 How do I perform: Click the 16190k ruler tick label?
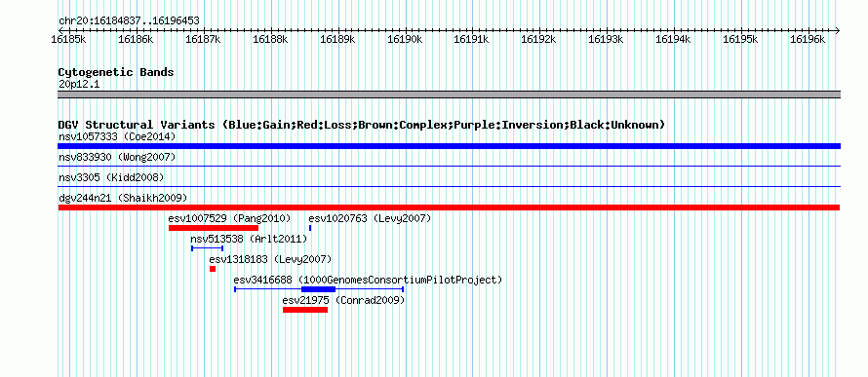pos(405,39)
